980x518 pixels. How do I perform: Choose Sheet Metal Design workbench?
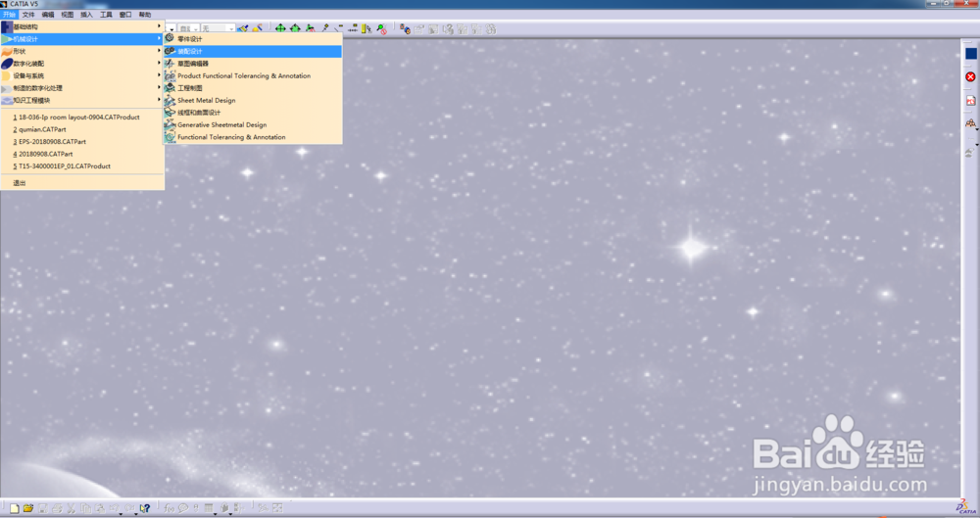tap(253, 100)
